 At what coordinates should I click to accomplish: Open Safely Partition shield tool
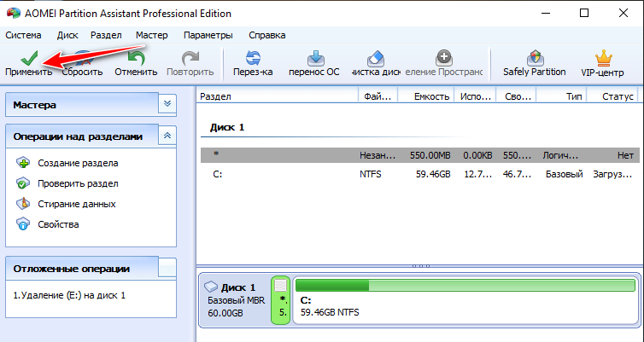[535, 63]
